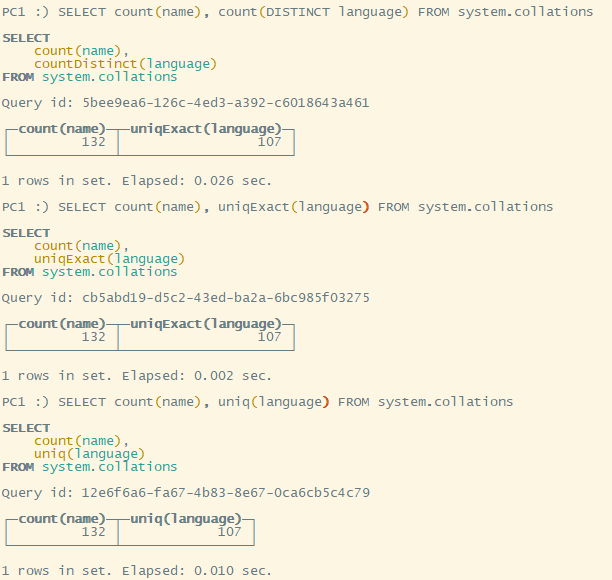The height and width of the screenshot is (580, 612).
Task: Click 'uniqExact(language)' header above Elapsed 0.026 sec
Action: pos(206,129)
